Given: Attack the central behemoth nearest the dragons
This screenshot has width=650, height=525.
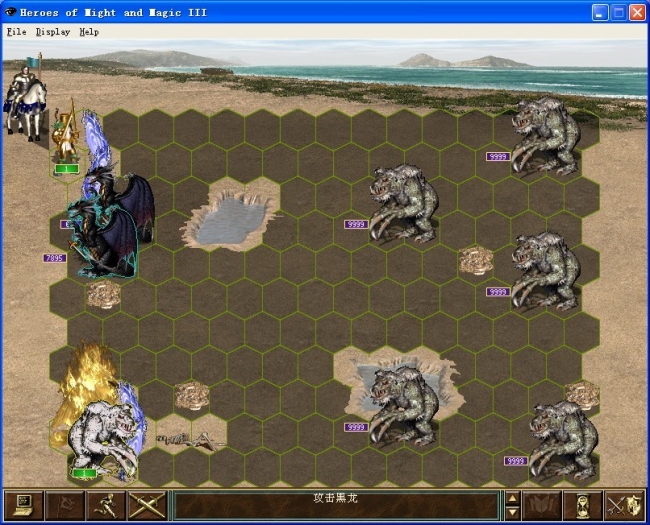Looking at the screenshot, I should point(404,203).
